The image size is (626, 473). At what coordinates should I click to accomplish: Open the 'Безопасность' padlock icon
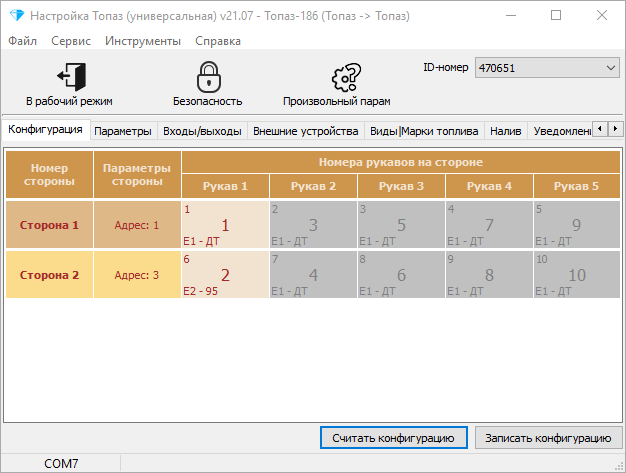coord(209,77)
